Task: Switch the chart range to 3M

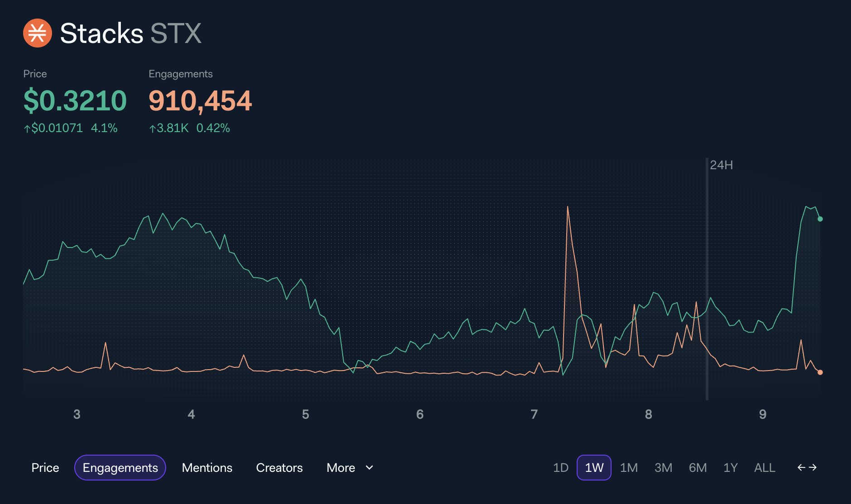Action: pos(663,467)
